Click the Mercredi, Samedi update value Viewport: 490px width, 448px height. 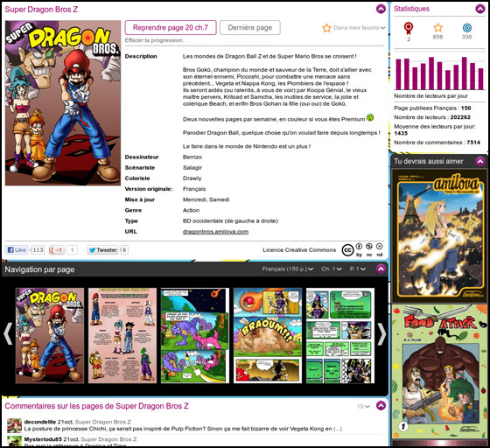pos(206,199)
